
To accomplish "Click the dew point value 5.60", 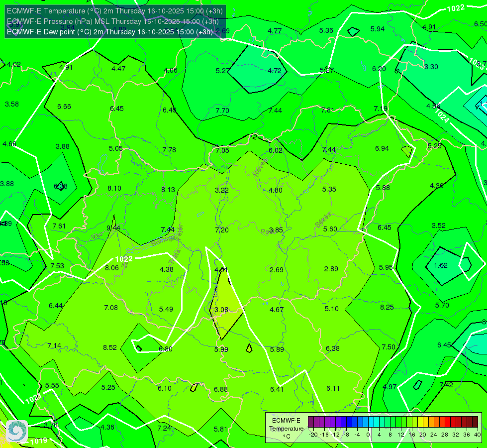I will [x=330, y=229].
